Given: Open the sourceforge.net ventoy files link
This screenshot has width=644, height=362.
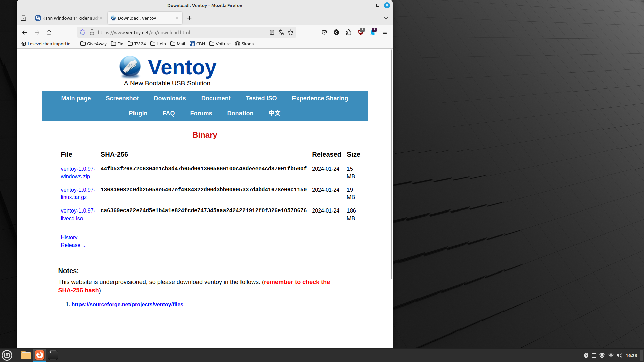Looking at the screenshot, I should coord(127,304).
